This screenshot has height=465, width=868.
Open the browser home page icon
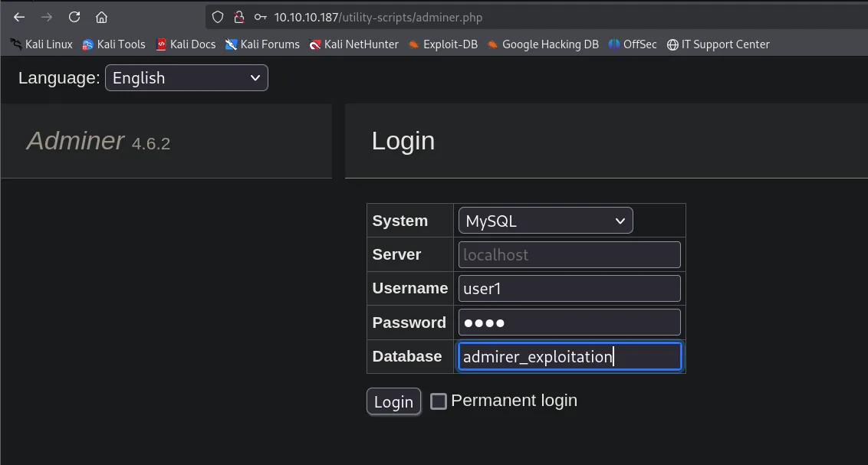click(101, 17)
